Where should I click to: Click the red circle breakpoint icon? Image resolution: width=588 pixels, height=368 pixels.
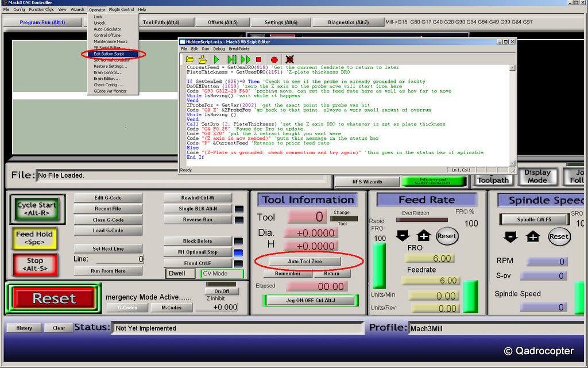point(274,59)
